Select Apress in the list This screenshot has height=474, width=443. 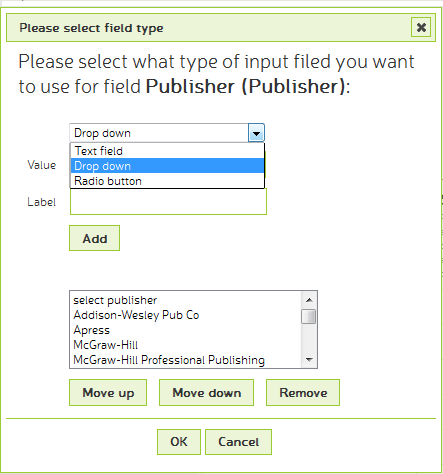pyautogui.click(x=186, y=330)
